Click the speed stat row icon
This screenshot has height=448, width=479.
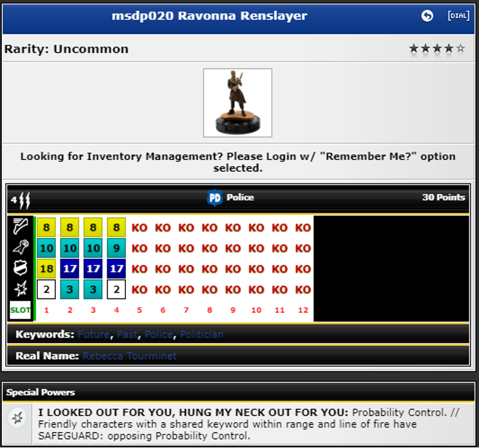(21, 227)
